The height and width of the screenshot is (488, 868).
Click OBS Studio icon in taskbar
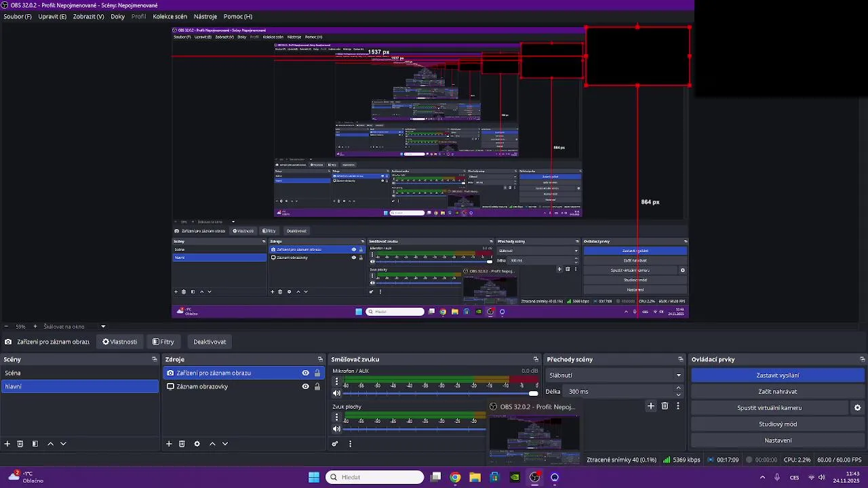click(534, 477)
